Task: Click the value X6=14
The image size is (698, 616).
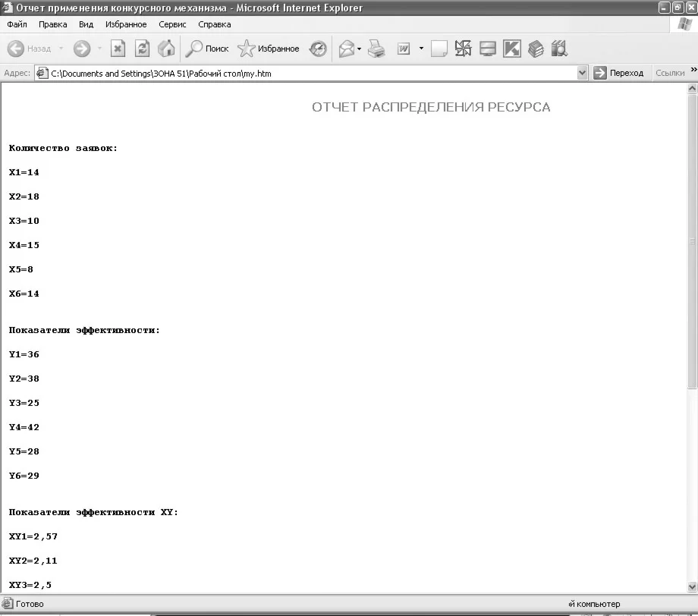Action: [24, 294]
